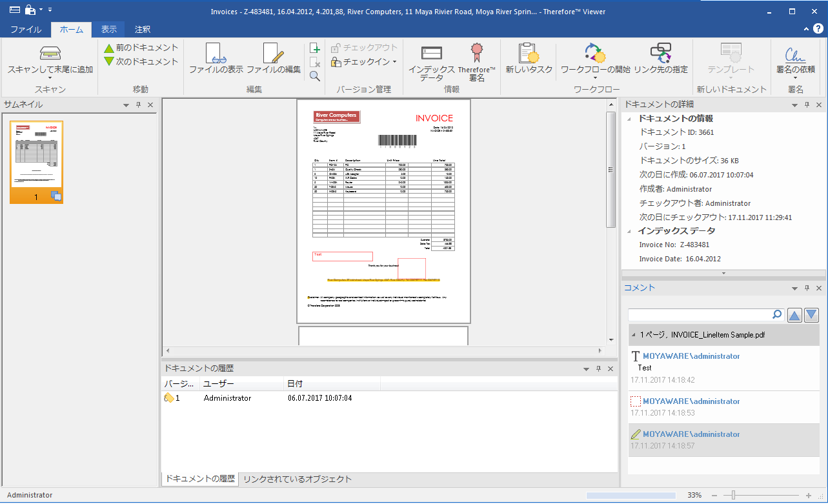Screen dimensions: 828x504
Task: Create 新しいタスク
Action: [x=529, y=58]
